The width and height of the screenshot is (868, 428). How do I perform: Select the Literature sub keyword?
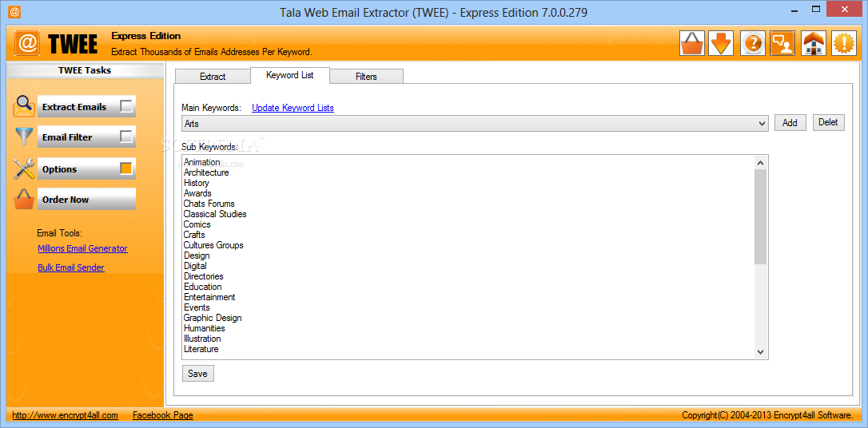[201, 349]
